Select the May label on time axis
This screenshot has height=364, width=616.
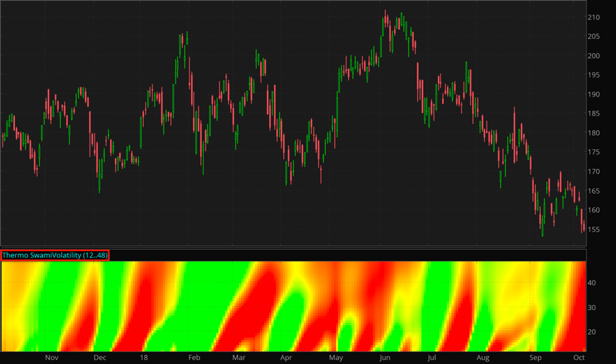pos(335,357)
